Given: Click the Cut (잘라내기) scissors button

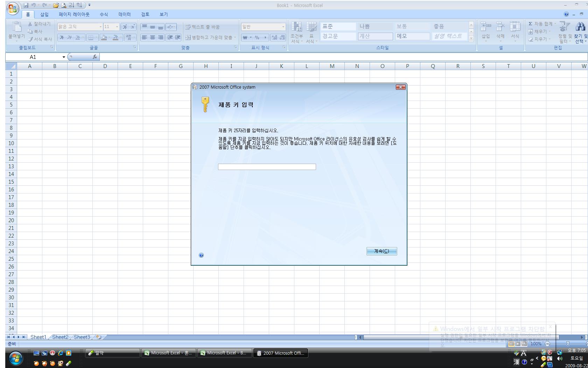Looking at the screenshot, I should click(39, 24).
